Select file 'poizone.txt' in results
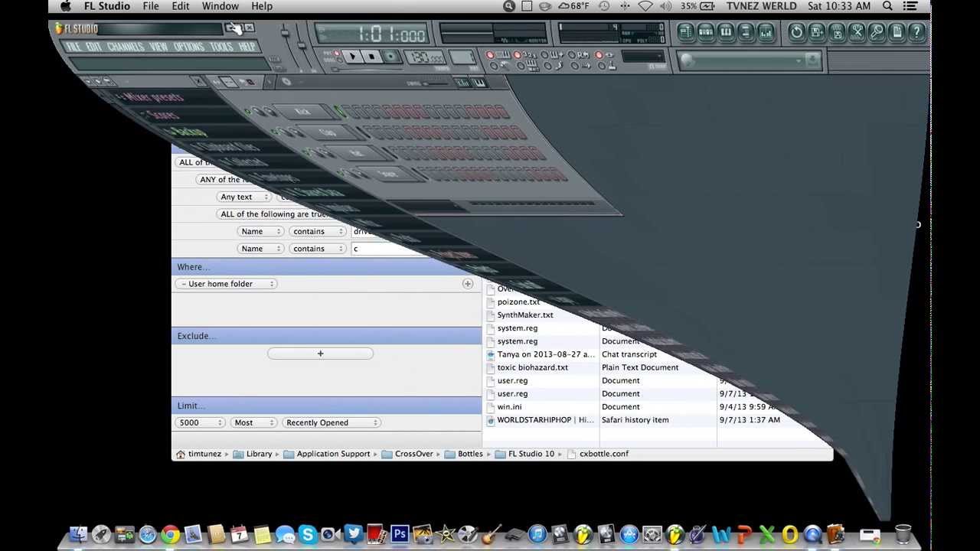Screen dimensions: 980x551 [x=518, y=302]
